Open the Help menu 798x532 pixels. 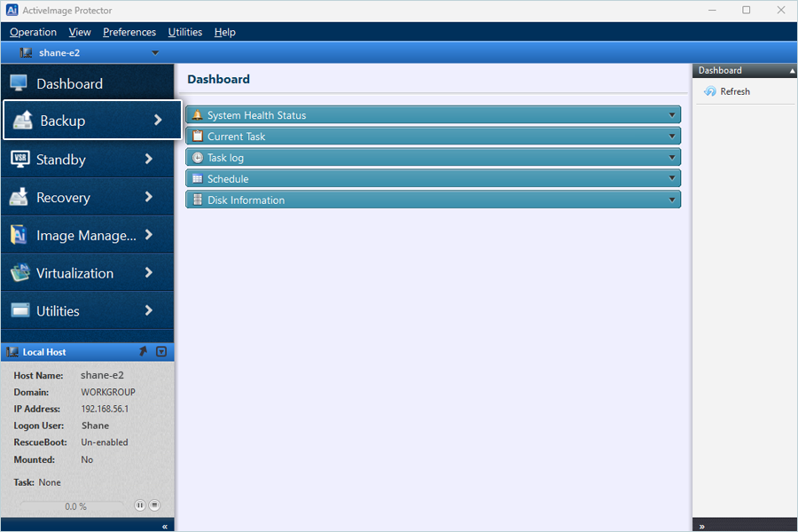224,32
